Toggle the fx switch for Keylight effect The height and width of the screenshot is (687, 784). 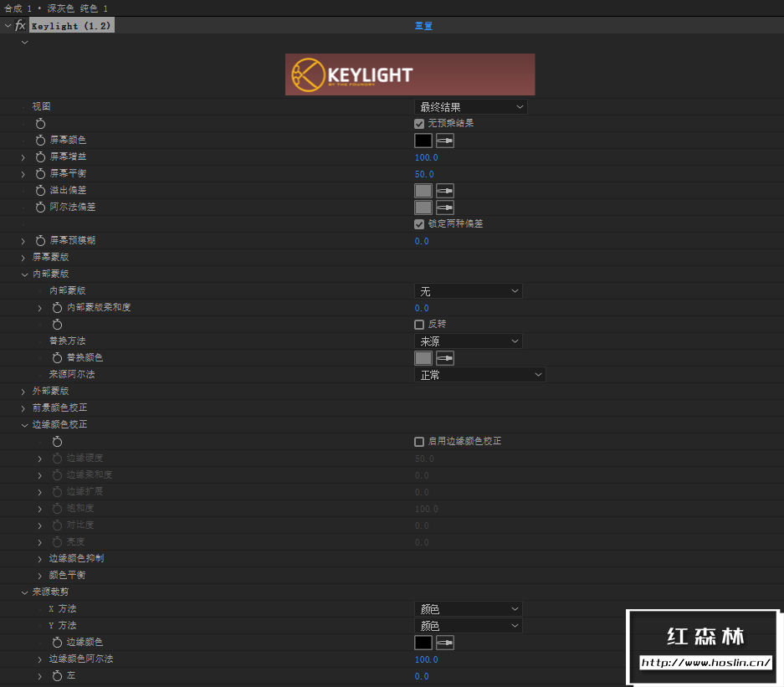[20, 25]
